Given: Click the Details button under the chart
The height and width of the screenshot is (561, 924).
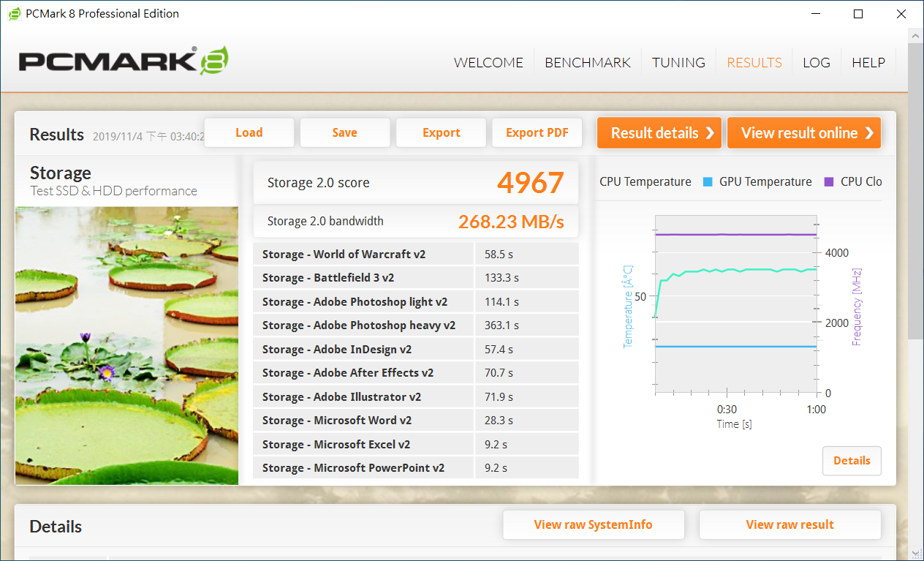Looking at the screenshot, I should pyautogui.click(x=852, y=461).
